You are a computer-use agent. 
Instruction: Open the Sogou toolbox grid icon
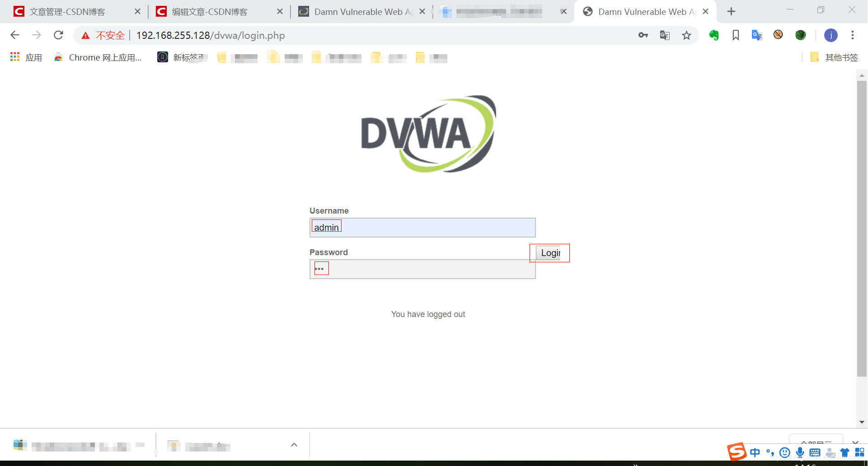(859, 452)
